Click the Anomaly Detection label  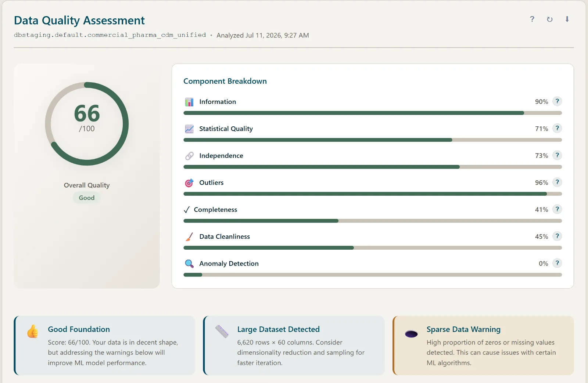point(229,264)
